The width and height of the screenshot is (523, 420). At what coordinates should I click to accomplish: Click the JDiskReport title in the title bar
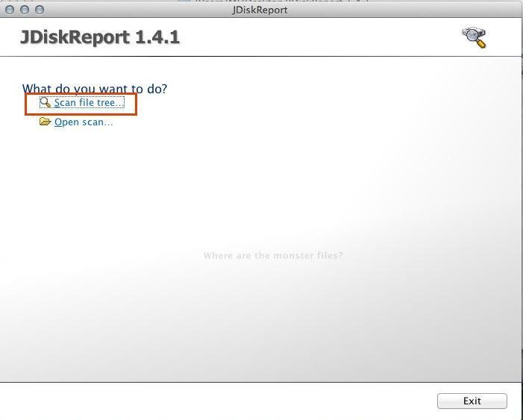click(260, 10)
